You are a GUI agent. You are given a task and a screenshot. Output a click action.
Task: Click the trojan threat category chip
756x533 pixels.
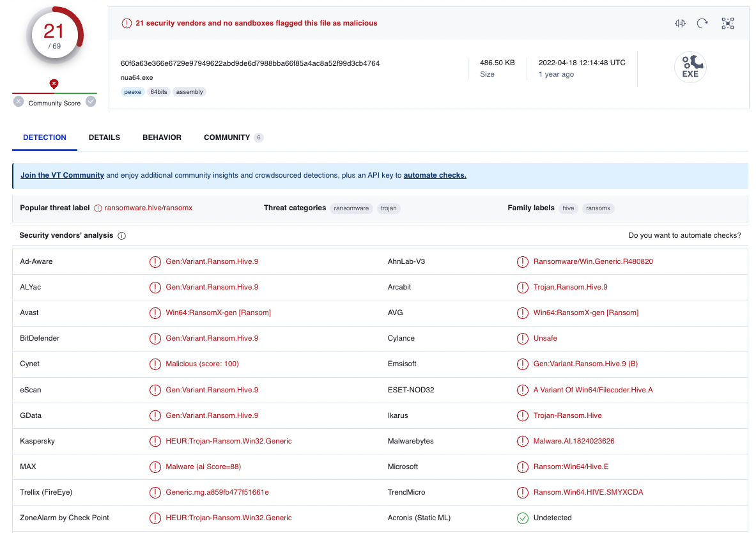pyautogui.click(x=389, y=208)
